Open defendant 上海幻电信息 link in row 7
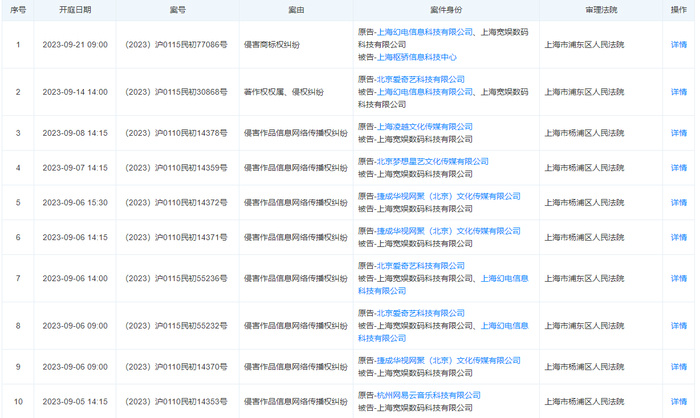The height and width of the screenshot is (418, 700). pos(504,279)
